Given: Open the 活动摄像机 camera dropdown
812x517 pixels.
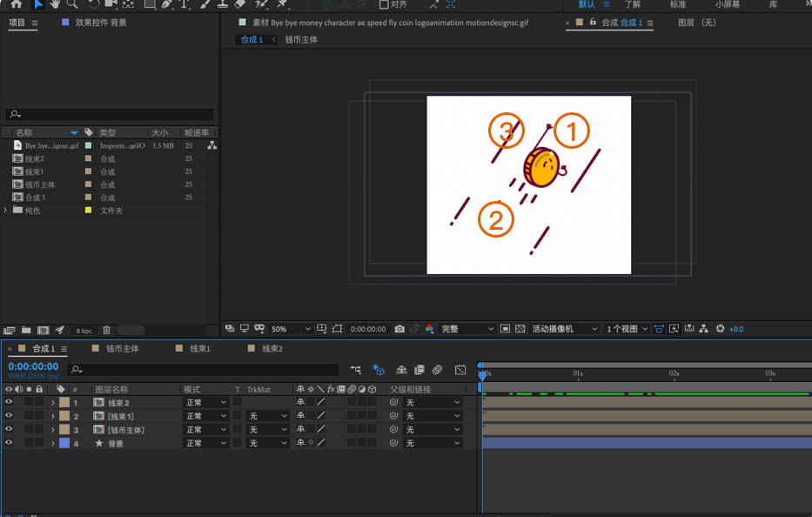Looking at the screenshot, I should point(565,329).
